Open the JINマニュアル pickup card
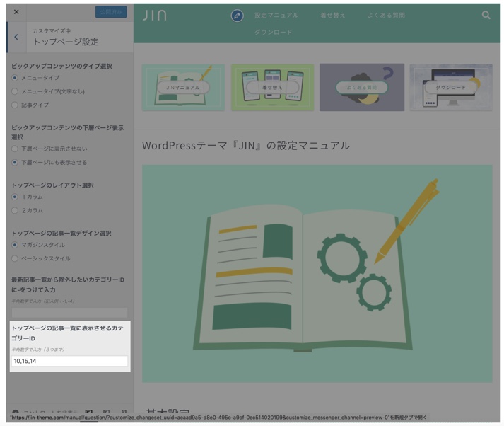This screenshot has height=426, width=504. coord(183,87)
